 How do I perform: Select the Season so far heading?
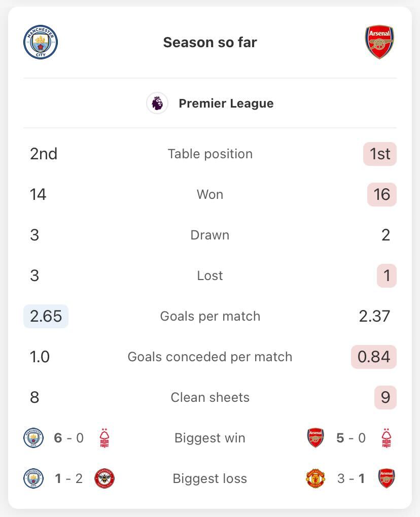click(210, 42)
